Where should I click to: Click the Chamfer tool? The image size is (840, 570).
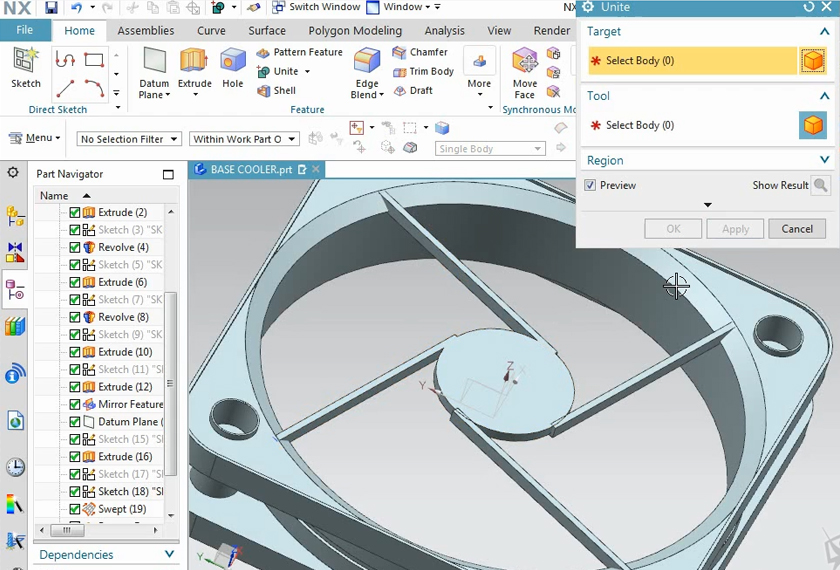420,52
